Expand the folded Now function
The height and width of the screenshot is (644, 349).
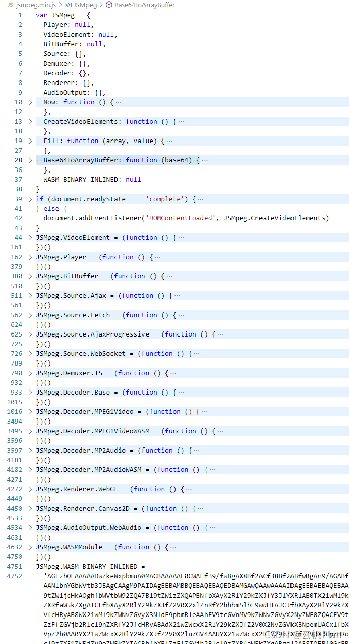pyautogui.click(x=30, y=102)
